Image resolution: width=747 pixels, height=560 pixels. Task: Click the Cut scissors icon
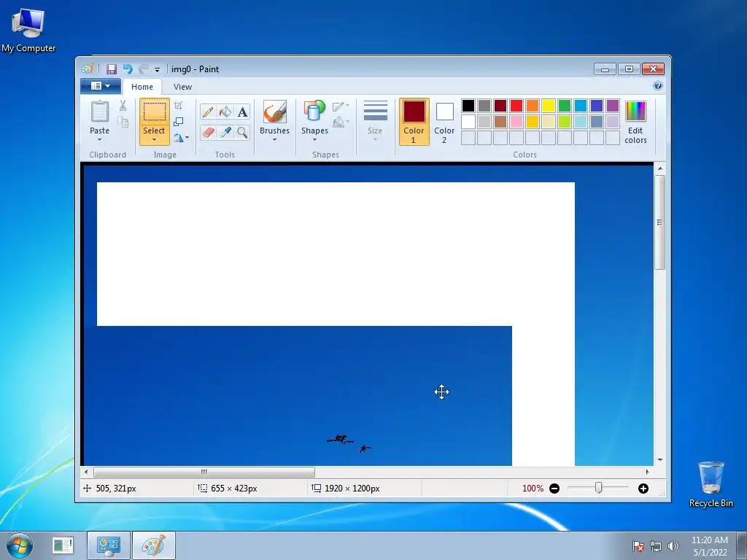[x=123, y=106]
